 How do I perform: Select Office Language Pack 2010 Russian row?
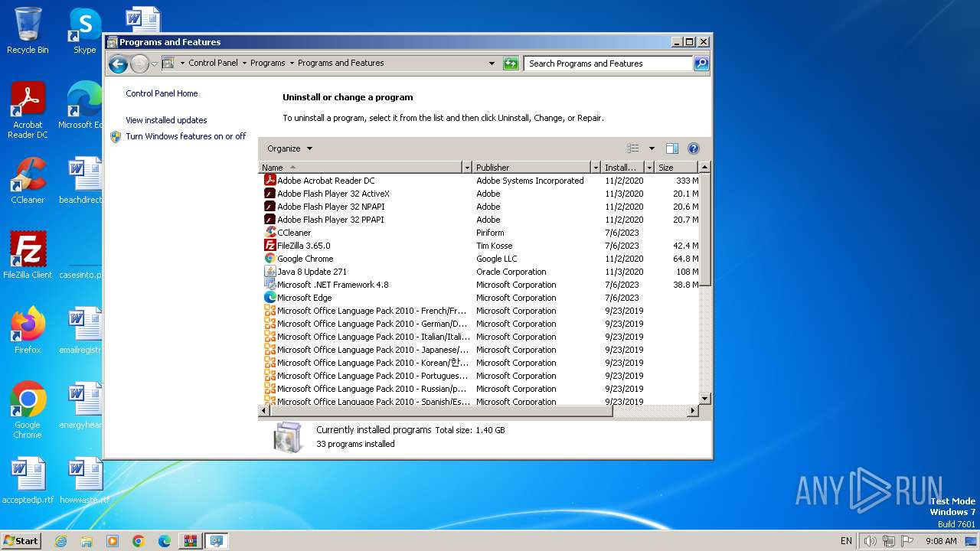480,389
